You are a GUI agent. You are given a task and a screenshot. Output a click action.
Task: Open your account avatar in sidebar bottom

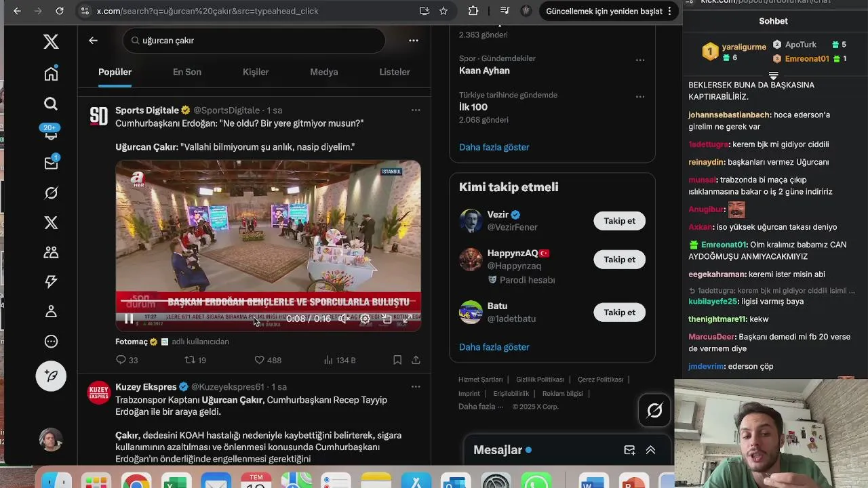(51, 440)
